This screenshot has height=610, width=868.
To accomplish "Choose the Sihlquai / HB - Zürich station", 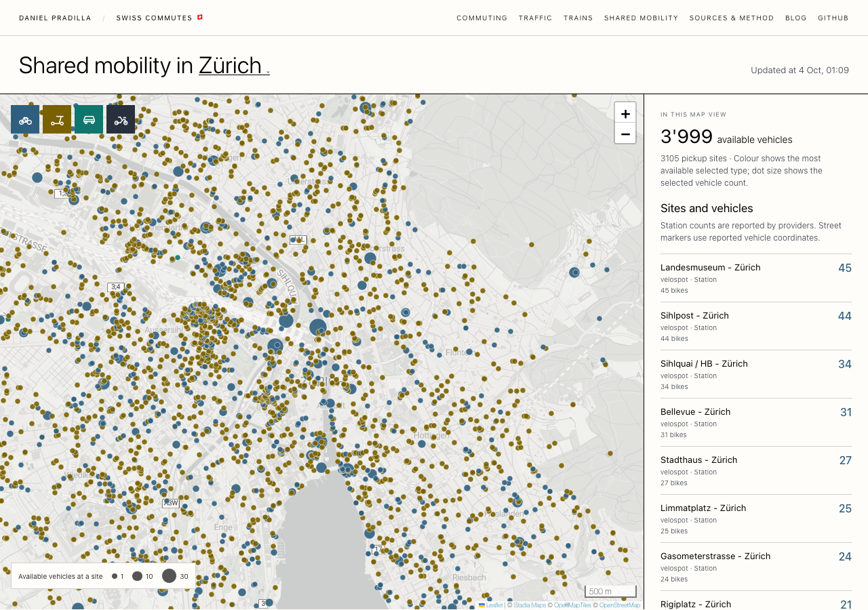I will point(756,374).
